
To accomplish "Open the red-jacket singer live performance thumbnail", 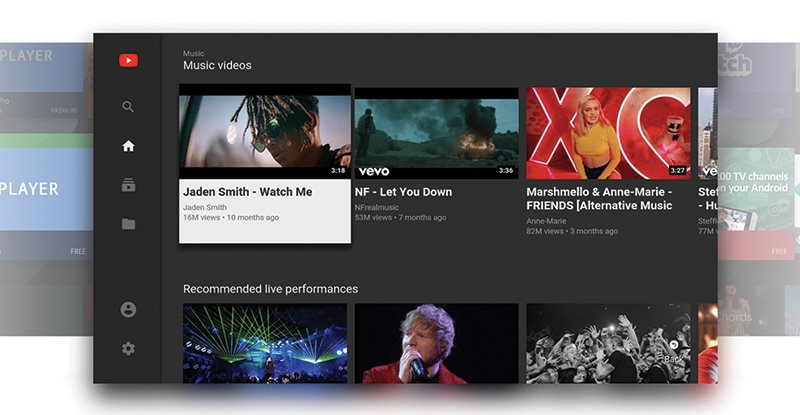I will [437, 344].
